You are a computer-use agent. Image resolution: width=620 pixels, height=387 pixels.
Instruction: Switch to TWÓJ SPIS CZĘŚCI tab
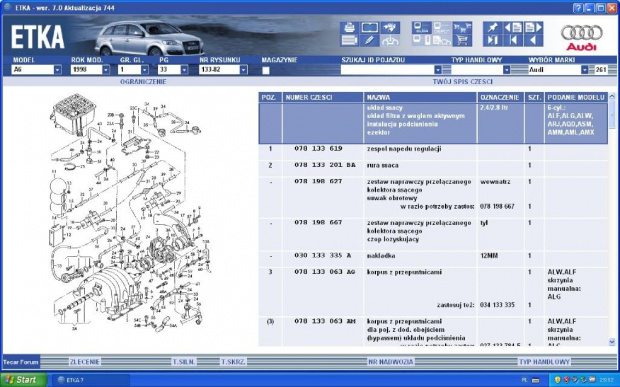pos(463,82)
